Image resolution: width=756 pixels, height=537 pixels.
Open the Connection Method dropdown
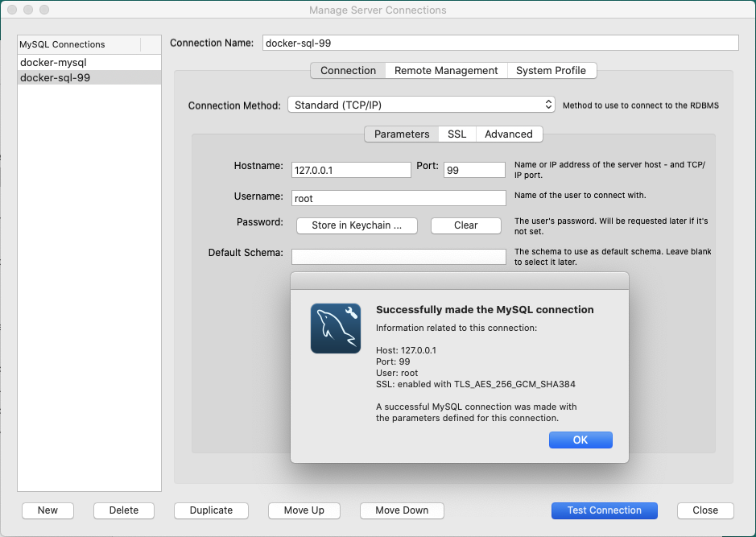(x=421, y=105)
